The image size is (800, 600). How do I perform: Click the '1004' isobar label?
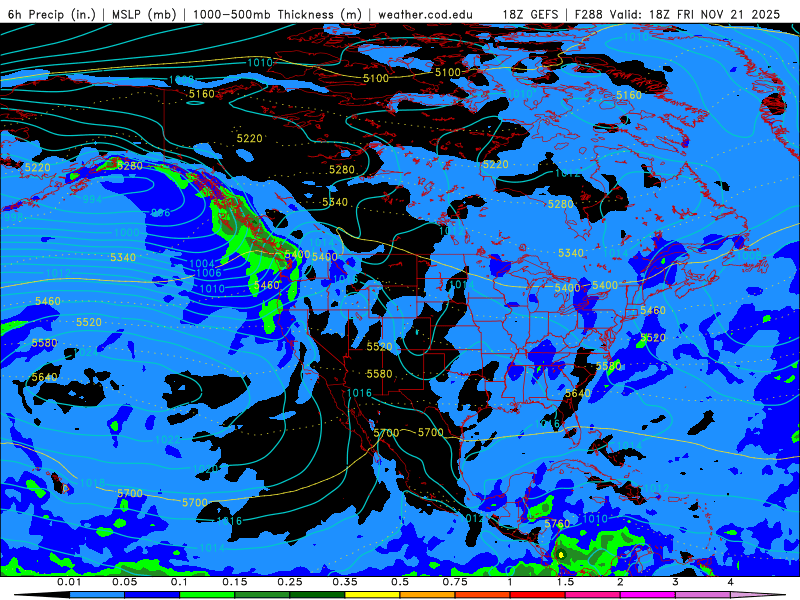(202, 263)
